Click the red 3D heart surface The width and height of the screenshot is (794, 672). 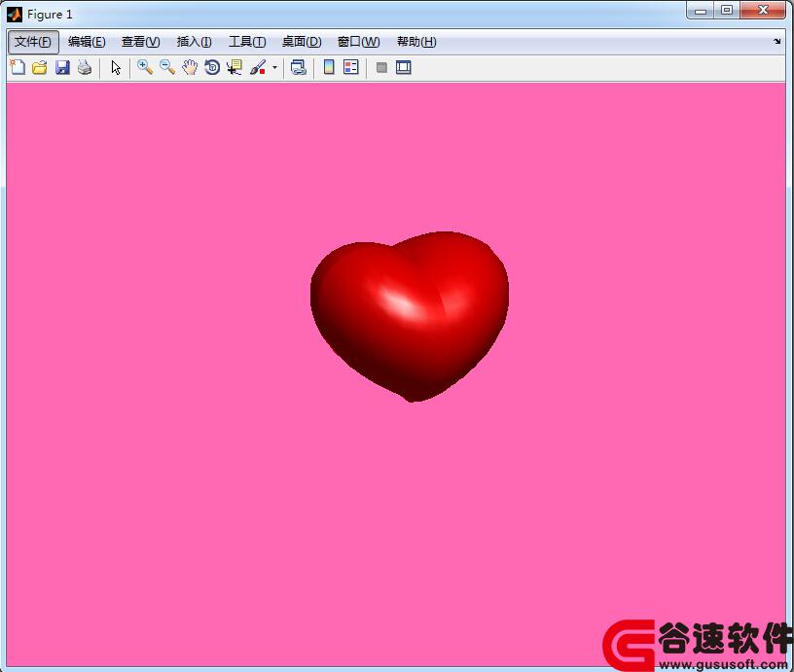click(410, 317)
